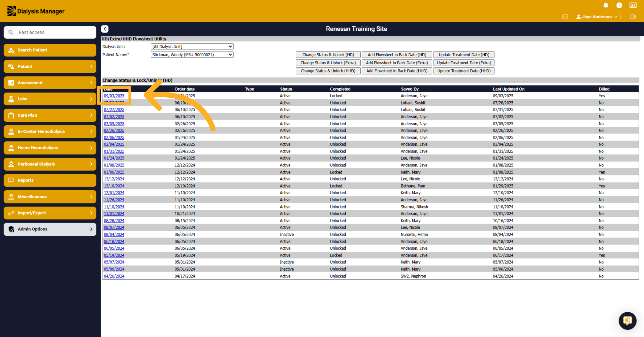Click the notification bell icon
This screenshot has height=337, width=644.
coord(606,5)
